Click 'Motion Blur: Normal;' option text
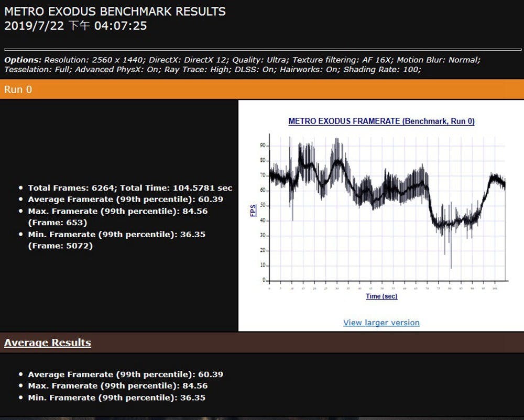The image size is (524, 420). 439,60
